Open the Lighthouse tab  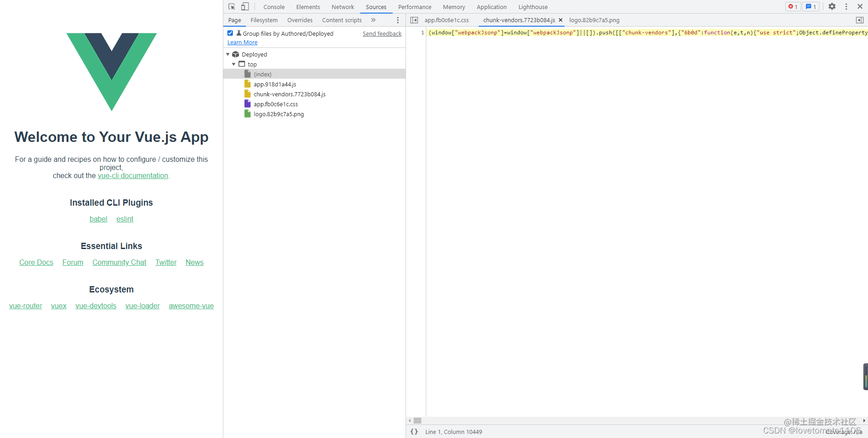(x=533, y=7)
